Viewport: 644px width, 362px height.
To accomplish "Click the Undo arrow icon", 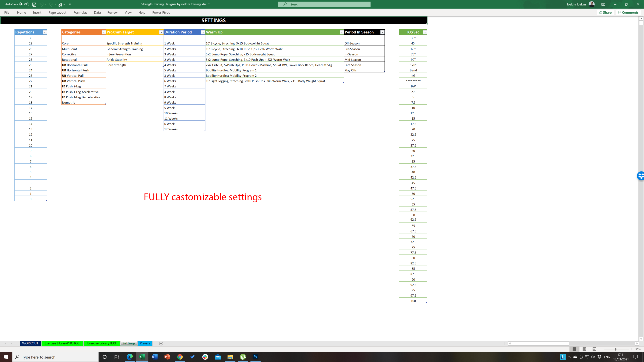I will click(x=41, y=4).
